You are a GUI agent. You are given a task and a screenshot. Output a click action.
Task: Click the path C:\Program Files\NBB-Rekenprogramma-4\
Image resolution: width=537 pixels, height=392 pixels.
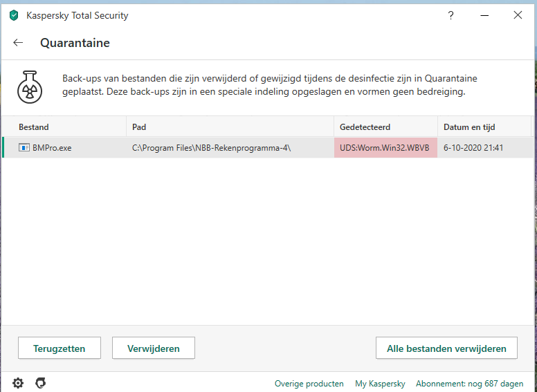(x=211, y=148)
